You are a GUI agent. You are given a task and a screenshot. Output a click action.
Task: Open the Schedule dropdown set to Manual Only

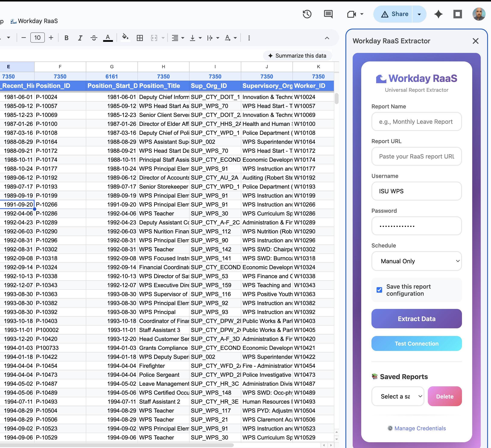tap(416, 261)
